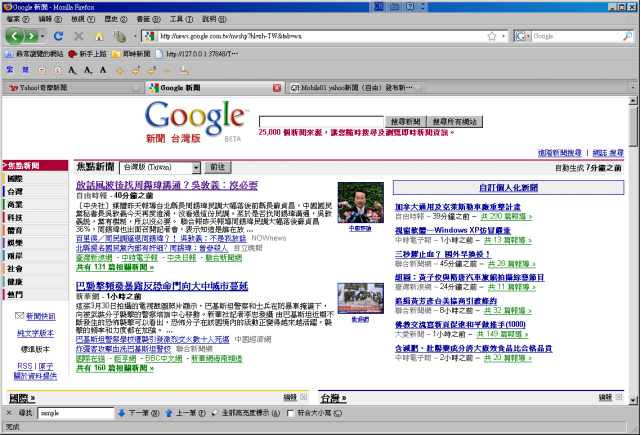Click the yellow plus icon marked S
This screenshot has height=435, width=641.
151,71
